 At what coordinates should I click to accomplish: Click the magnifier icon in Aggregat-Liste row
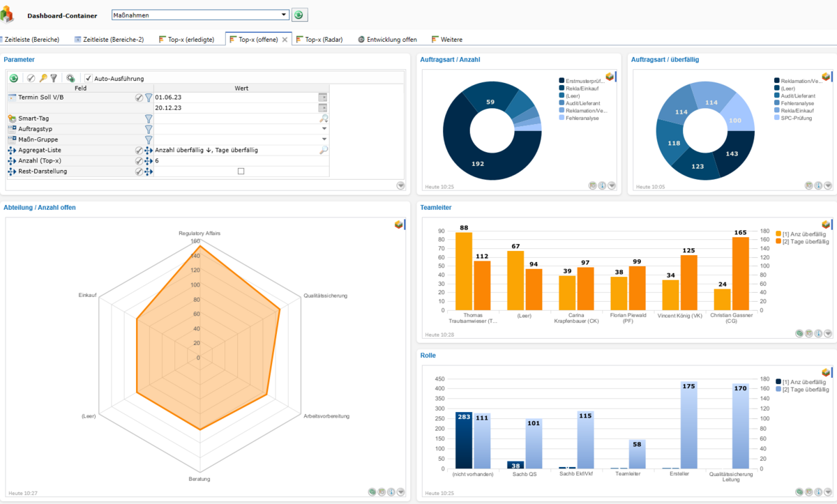coord(324,151)
